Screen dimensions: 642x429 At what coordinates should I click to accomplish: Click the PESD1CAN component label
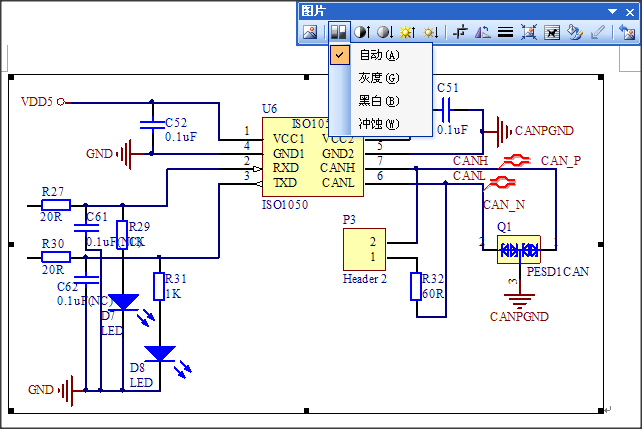(x=558, y=271)
